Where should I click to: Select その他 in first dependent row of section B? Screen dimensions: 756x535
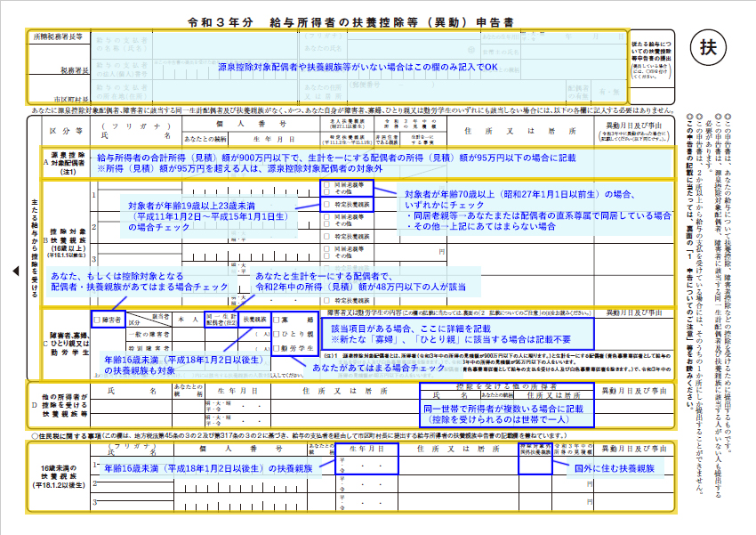(x=326, y=191)
